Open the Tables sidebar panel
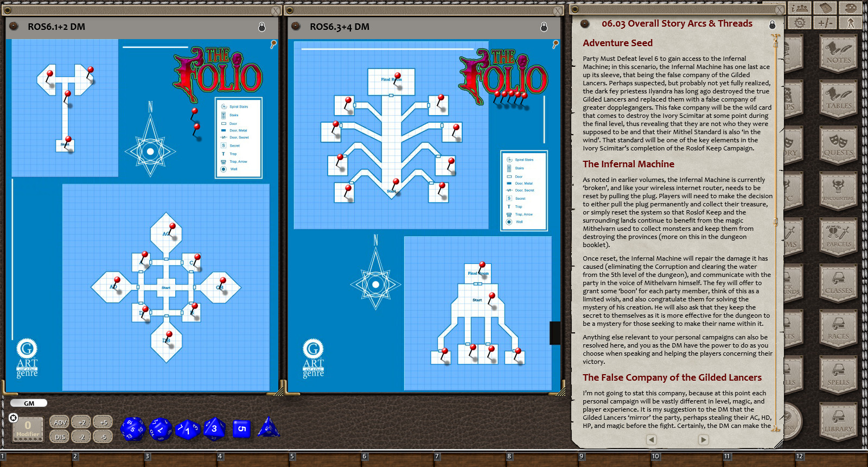868x467 pixels. coord(838,99)
